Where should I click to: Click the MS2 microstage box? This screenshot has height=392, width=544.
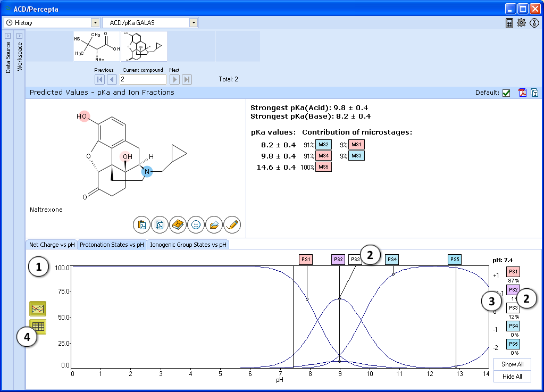point(323,145)
